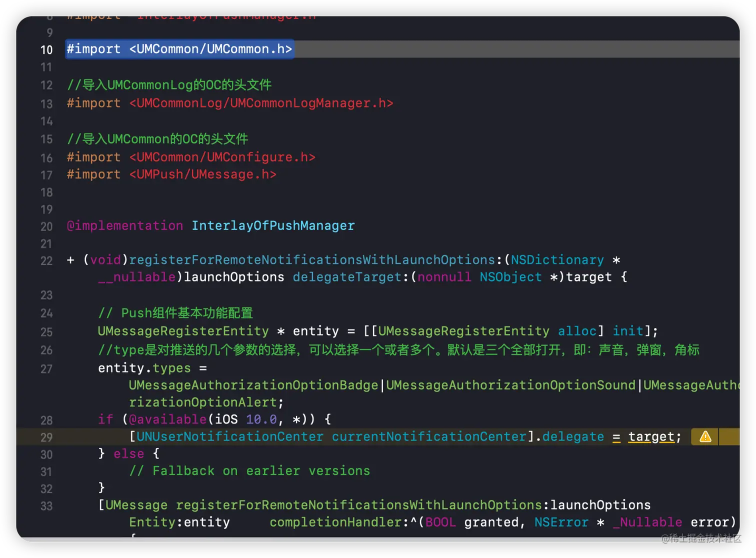Click the UMessageRegisterEntity type at the start of line 25
Viewport: 756px width, 558px height.
point(183,330)
